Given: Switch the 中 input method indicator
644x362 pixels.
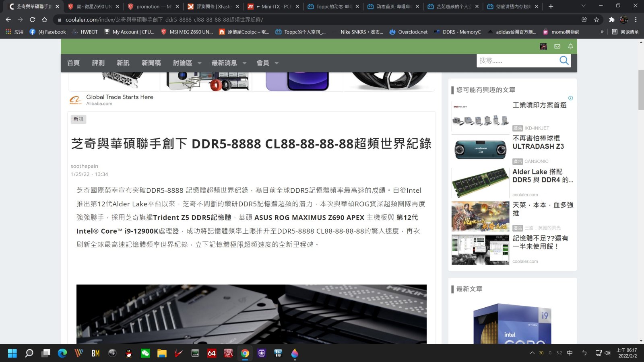Looking at the screenshot, I should point(570,353).
